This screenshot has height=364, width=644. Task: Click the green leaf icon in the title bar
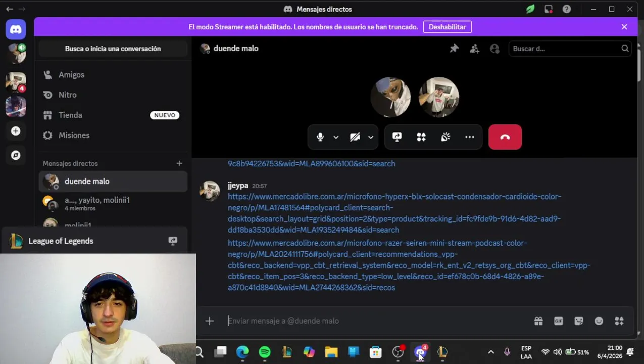[x=530, y=9]
